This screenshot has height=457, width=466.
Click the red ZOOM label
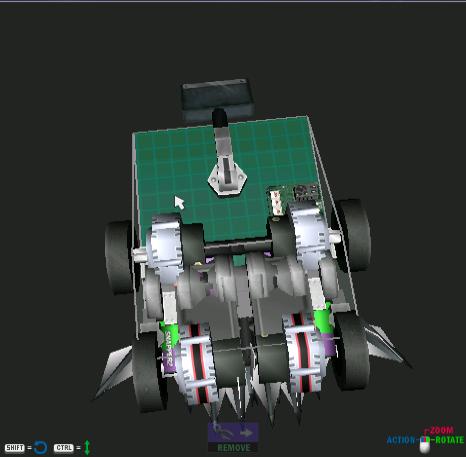coord(441,430)
